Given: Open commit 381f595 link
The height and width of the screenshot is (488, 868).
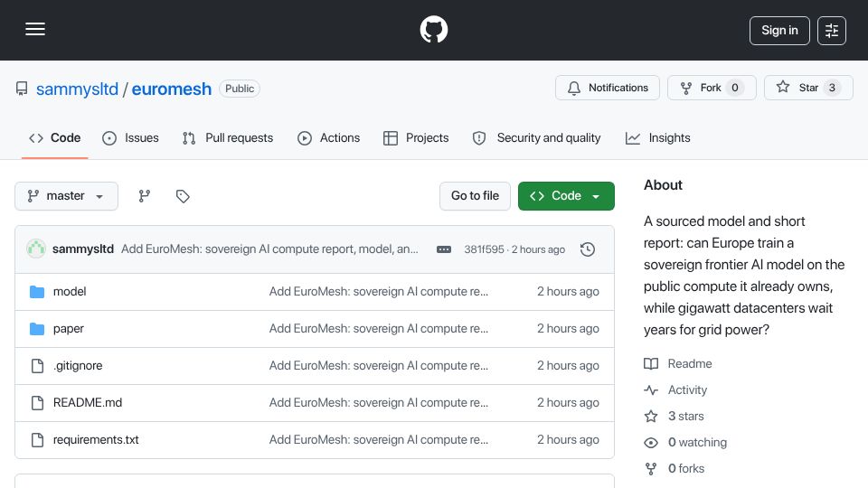Looking at the screenshot, I should coord(484,249).
